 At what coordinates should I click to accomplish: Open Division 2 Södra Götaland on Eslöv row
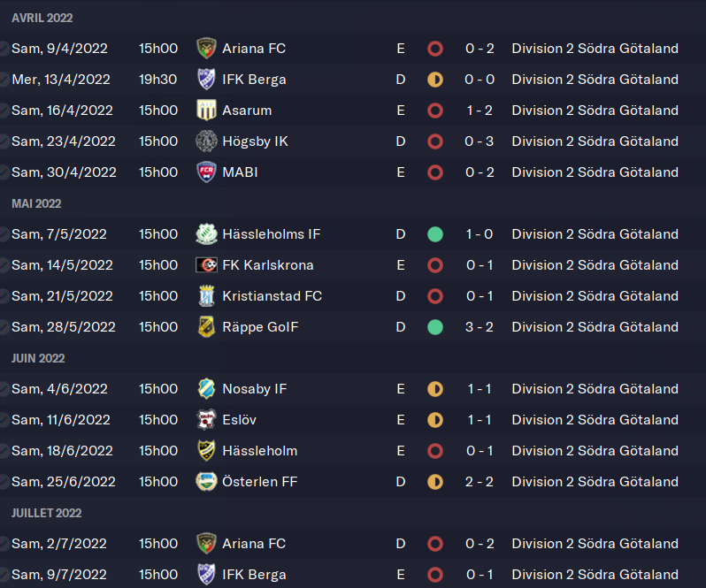coord(595,420)
